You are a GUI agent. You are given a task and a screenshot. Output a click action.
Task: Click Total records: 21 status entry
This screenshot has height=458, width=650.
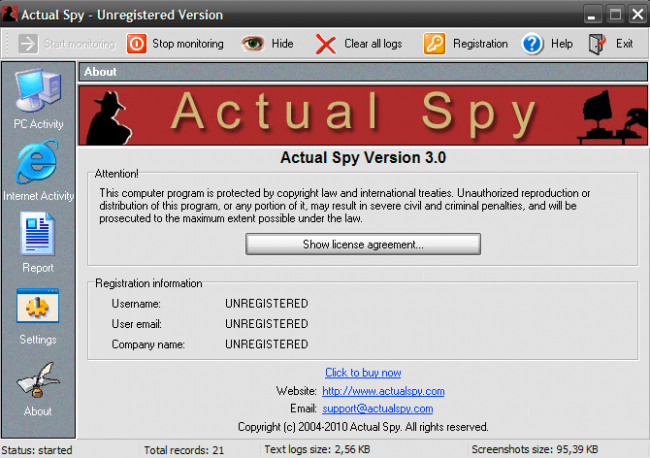184,450
